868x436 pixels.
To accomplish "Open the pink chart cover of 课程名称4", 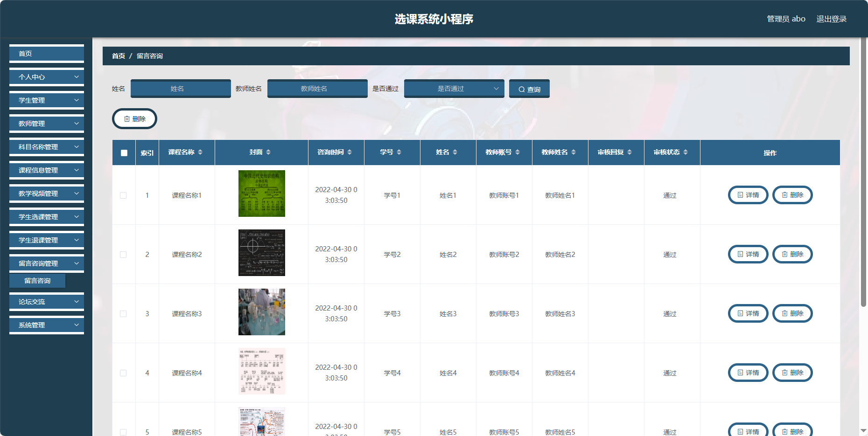I will 262,371.
